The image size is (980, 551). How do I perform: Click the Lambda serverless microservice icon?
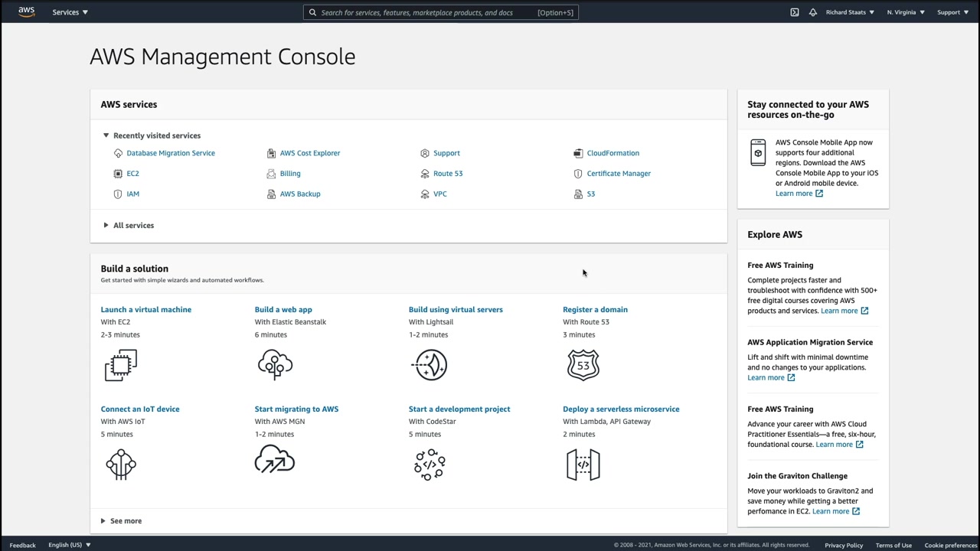click(583, 464)
